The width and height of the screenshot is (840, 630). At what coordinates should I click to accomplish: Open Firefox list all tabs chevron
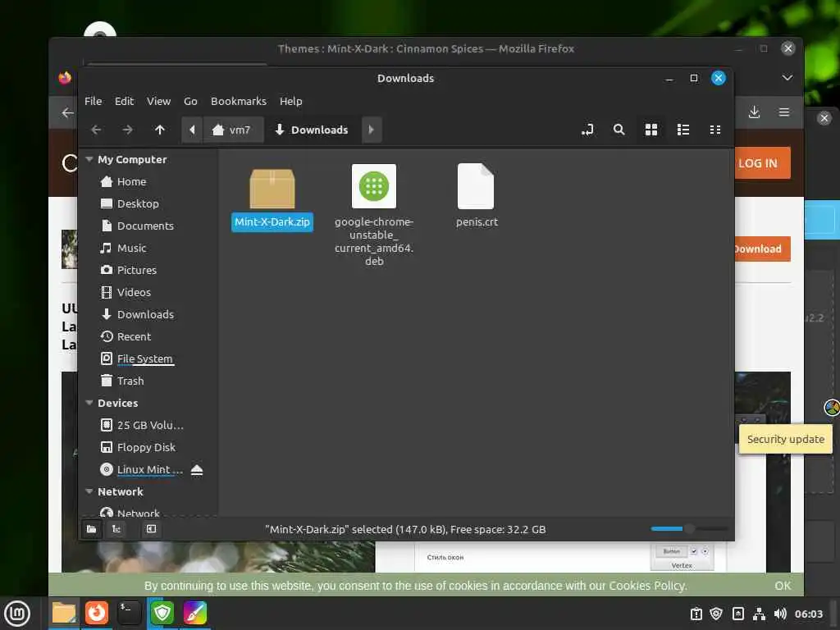tap(787, 78)
